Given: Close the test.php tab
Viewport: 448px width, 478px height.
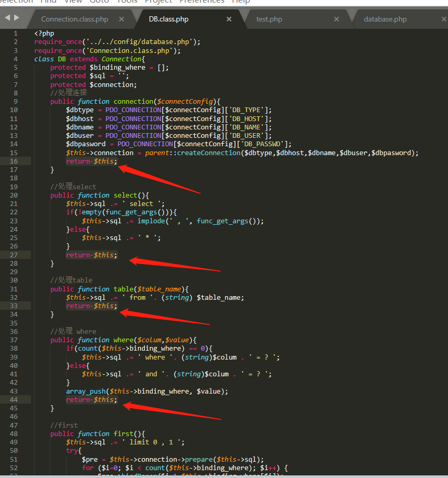Looking at the screenshot, I should click(337, 19).
